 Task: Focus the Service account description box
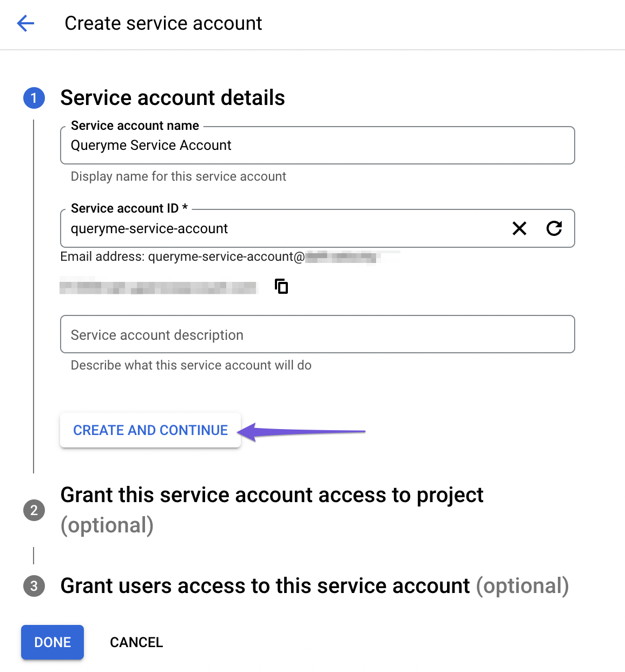(317, 335)
